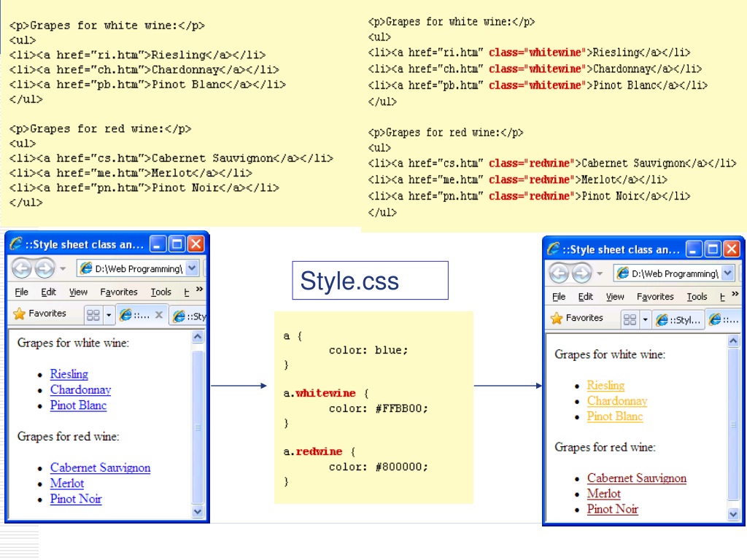
Task: Open blue Cabernet Sauvignon link in left browser
Action: [x=100, y=467]
